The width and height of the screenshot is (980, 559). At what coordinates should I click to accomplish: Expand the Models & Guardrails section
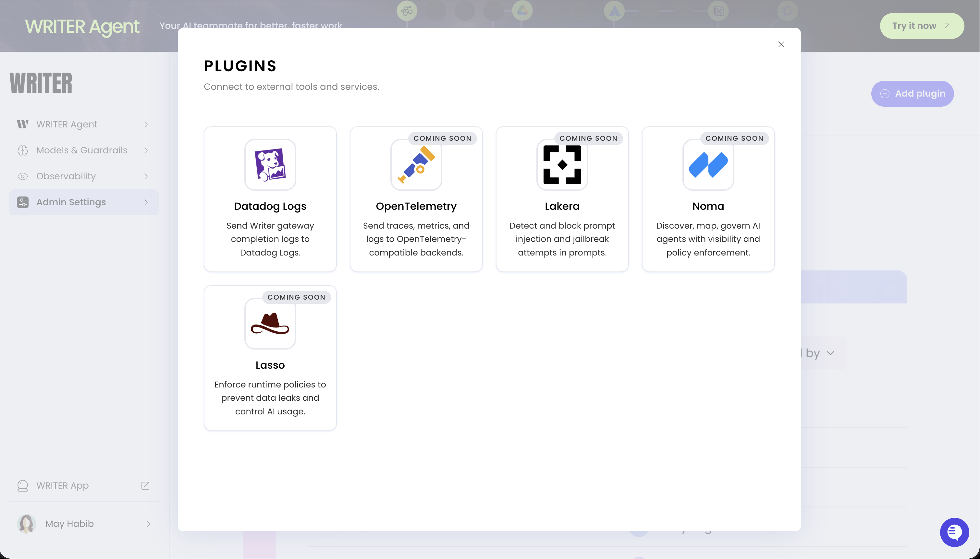[146, 150]
